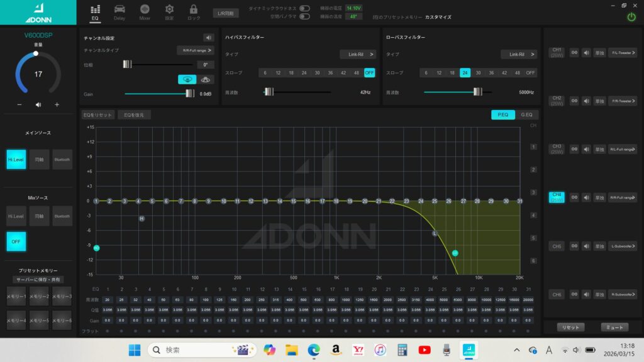Turn off Mix source with OFF button
This screenshot has width=644, height=362.
[x=16, y=241]
